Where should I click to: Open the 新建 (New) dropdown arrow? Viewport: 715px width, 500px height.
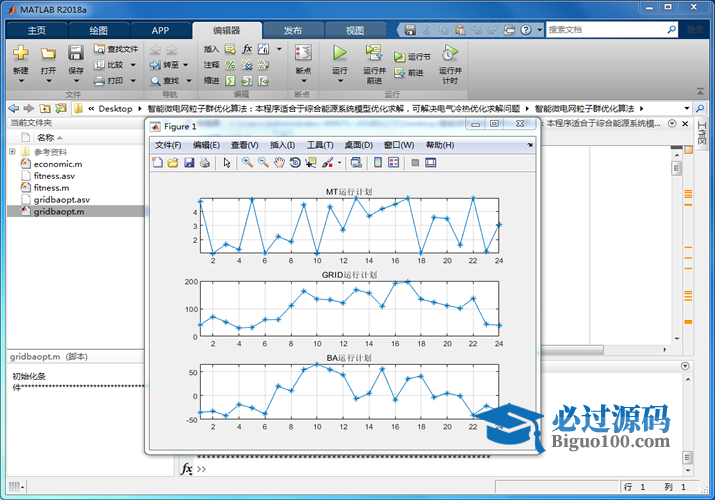click(x=21, y=83)
